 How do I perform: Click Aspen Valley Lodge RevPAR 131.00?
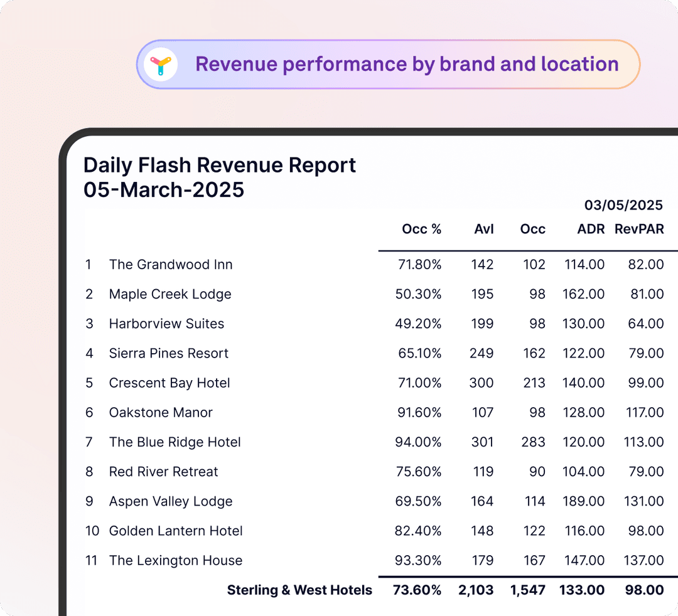click(x=644, y=501)
